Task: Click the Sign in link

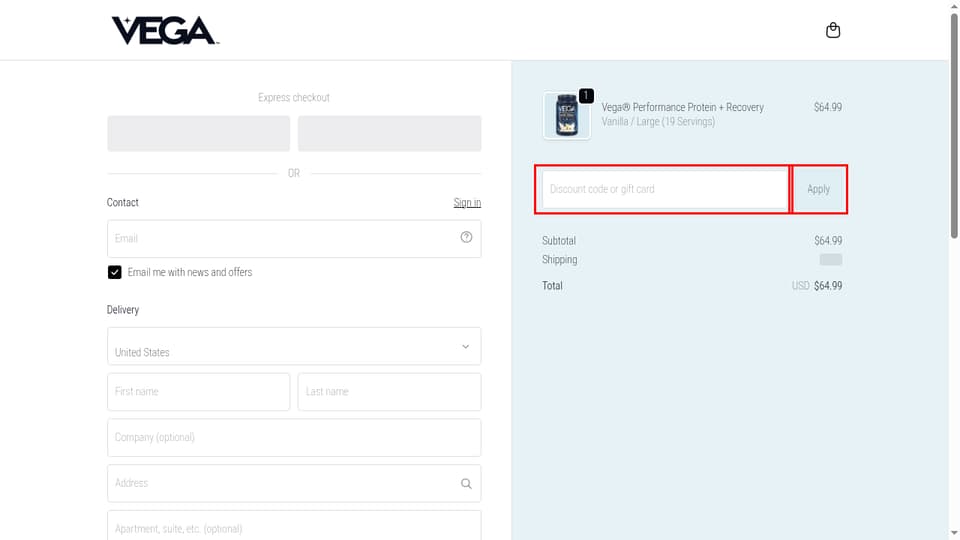Action: tap(467, 203)
